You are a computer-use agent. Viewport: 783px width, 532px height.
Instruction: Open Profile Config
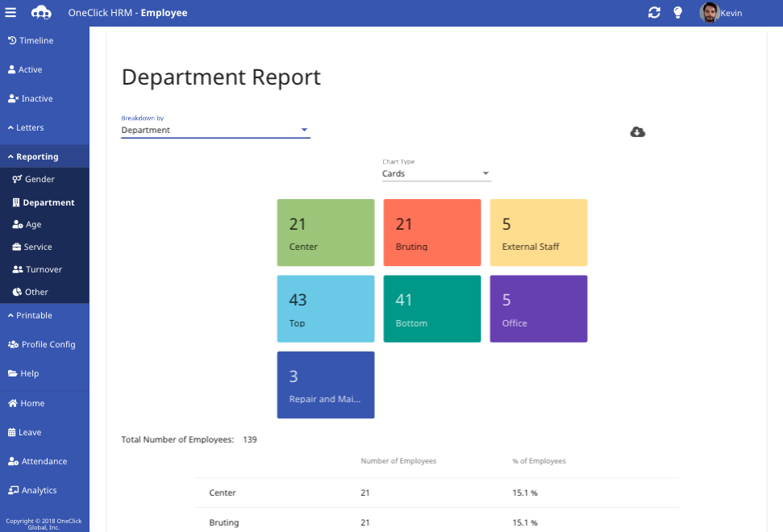click(x=40, y=344)
